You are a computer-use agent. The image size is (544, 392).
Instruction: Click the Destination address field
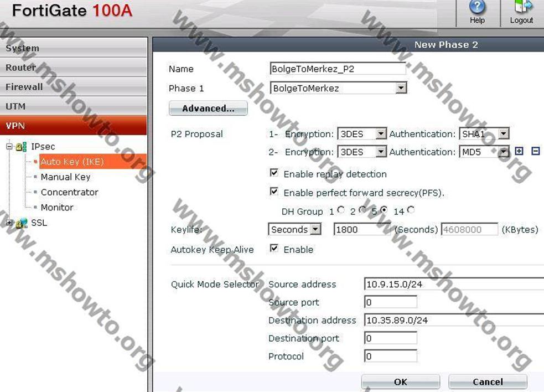[454, 320]
